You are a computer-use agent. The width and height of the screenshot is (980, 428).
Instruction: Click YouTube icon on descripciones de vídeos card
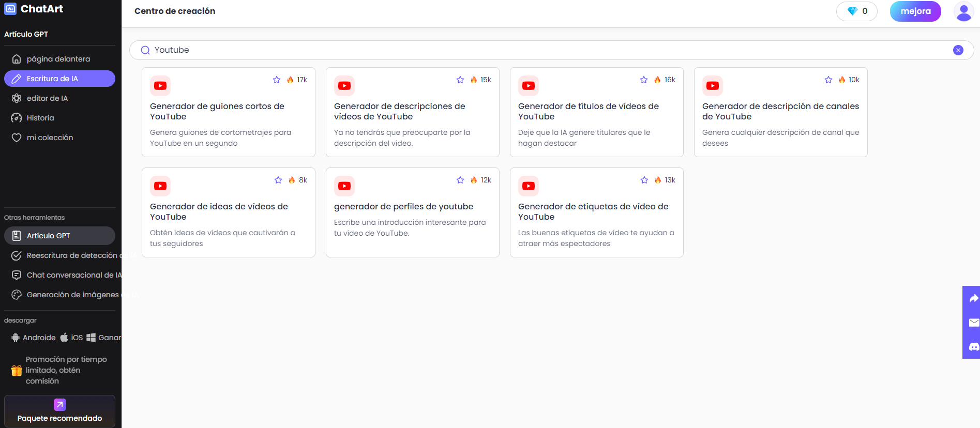[344, 86]
